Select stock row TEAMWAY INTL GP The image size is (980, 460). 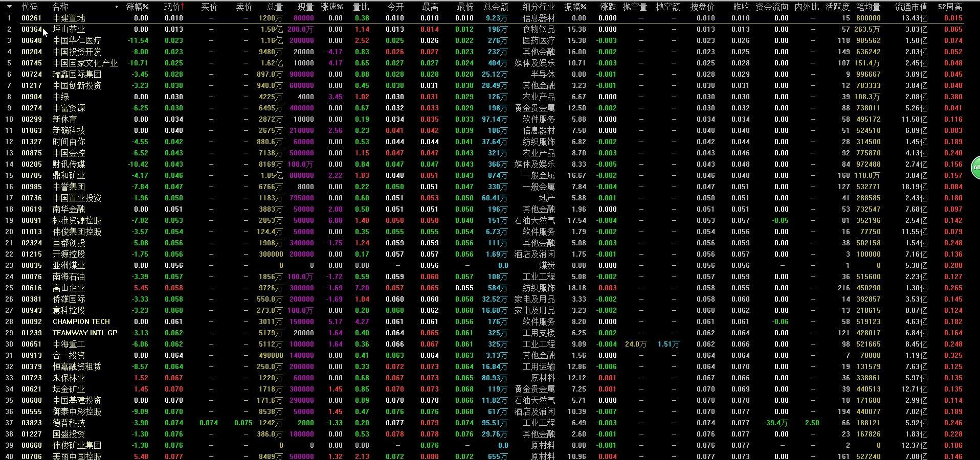pos(85,333)
